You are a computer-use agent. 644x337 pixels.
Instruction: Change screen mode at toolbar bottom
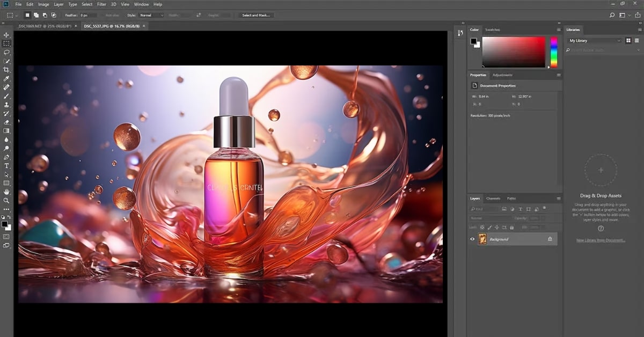click(6, 245)
